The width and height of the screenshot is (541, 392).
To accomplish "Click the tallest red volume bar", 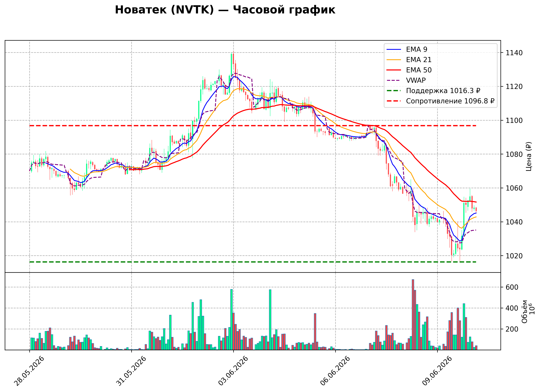I will point(413,315).
